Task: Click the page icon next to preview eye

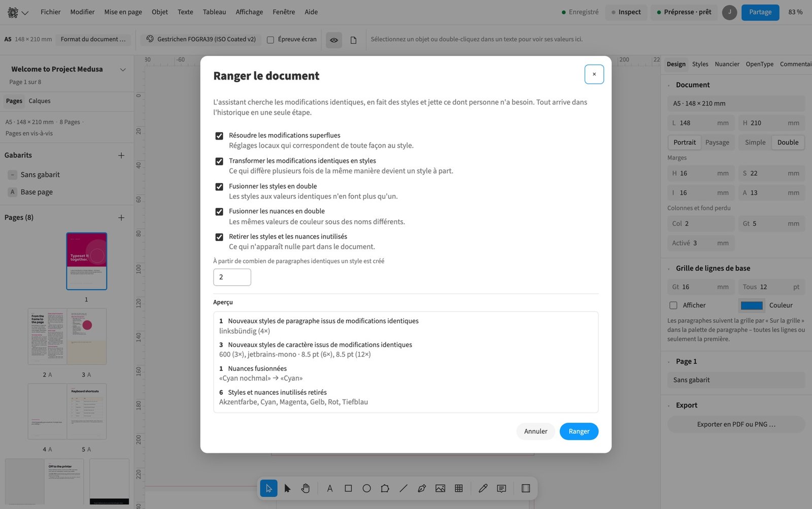Action: tap(354, 40)
